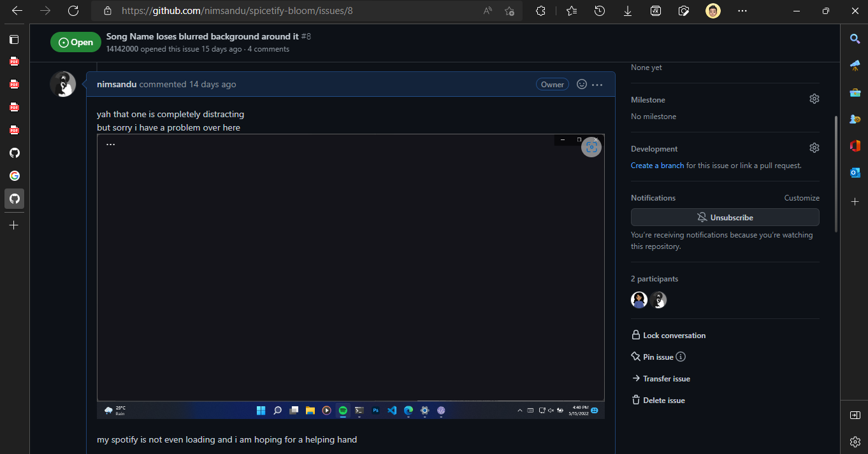The width and height of the screenshot is (868, 454).
Task: Open the Development section settings gear
Action: [x=814, y=147]
